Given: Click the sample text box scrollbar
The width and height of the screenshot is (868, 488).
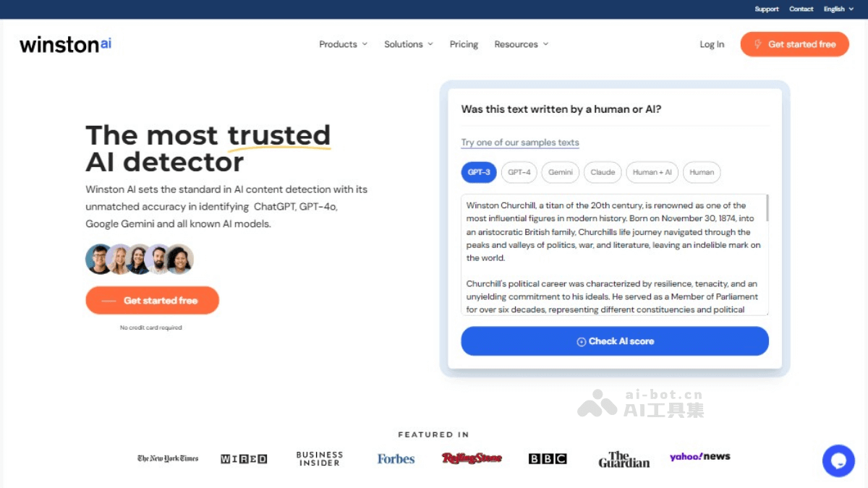Looking at the screenshot, I should click(x=767, y=208).
